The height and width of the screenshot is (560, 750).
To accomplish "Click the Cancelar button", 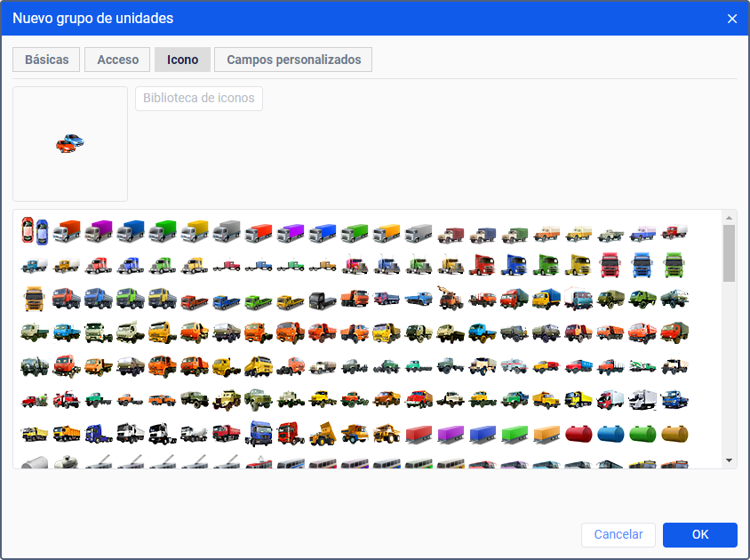I will [618, 534].
